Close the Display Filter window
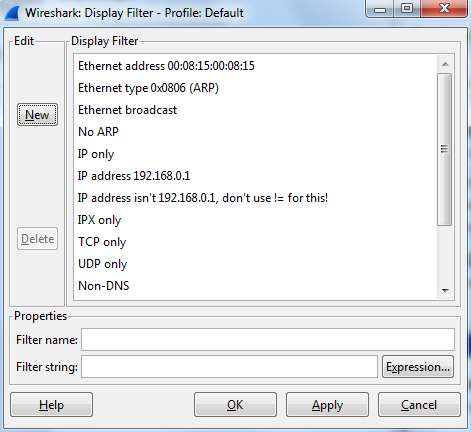The image size is (471, 432). click(444, 8)
